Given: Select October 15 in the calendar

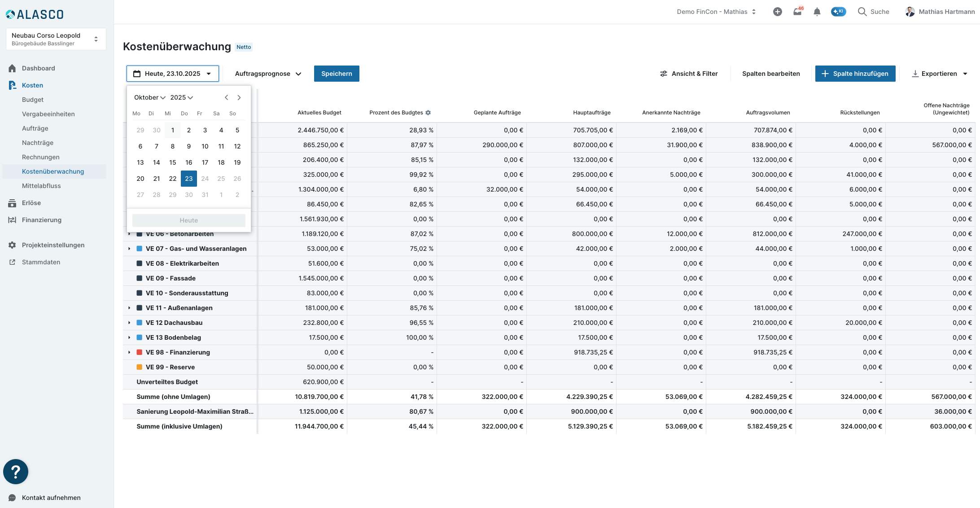Looking at the screenshot, I should 173,162.
